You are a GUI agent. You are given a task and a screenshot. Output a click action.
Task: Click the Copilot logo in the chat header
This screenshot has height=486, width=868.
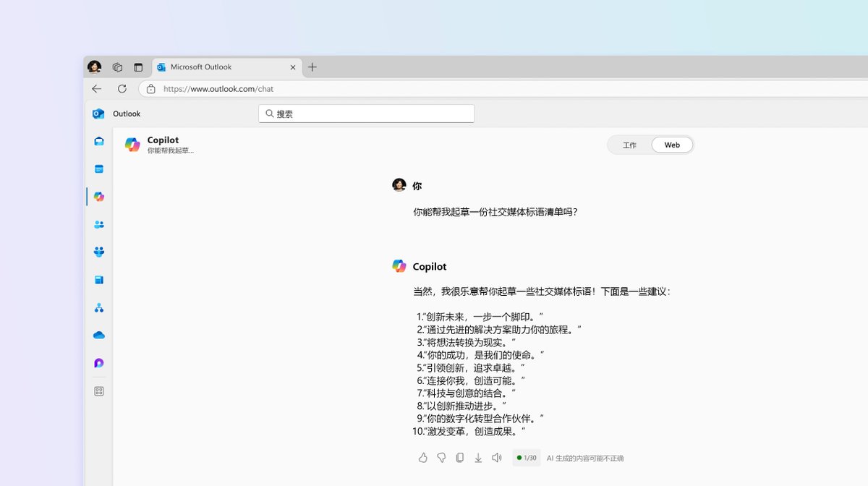tap(132, 145)
